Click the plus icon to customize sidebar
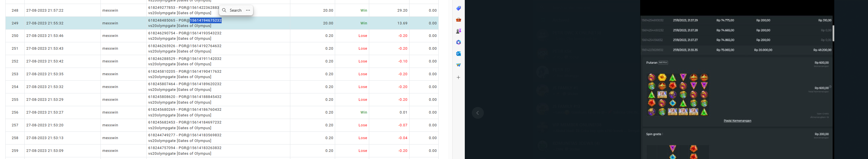 (x=458, y=78)
